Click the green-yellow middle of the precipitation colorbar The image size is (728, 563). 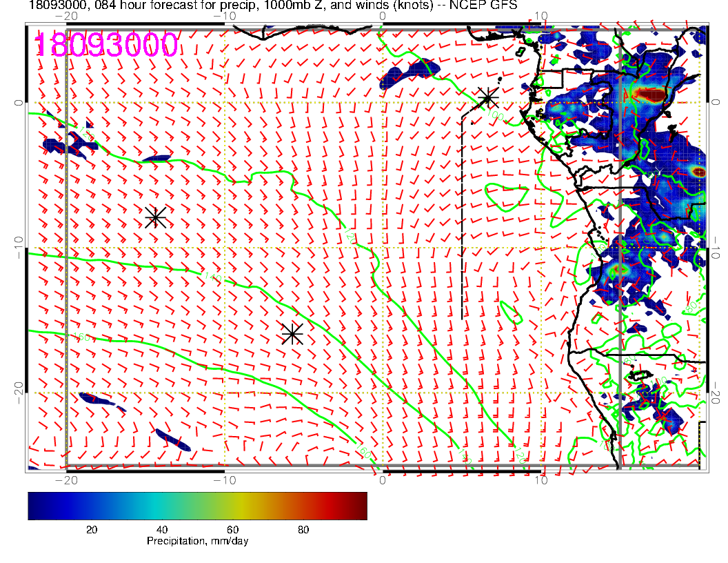221,505
